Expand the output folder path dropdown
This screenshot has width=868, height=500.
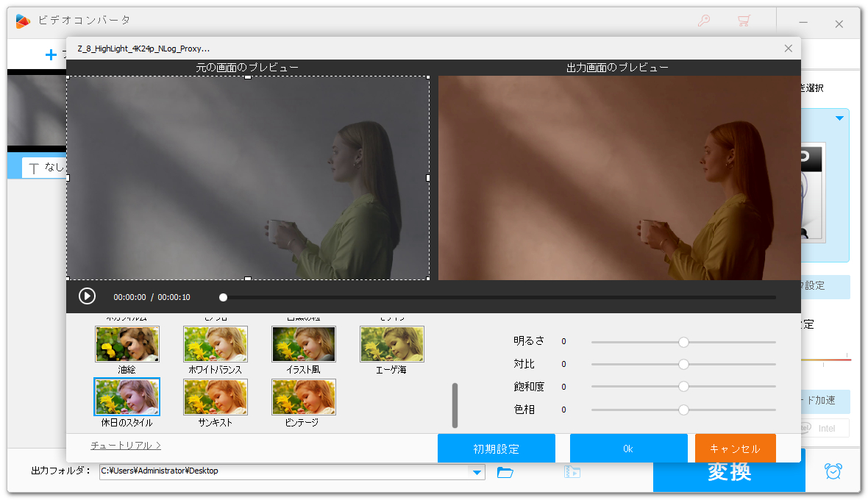pyautogui.click(x=477, y=471)
